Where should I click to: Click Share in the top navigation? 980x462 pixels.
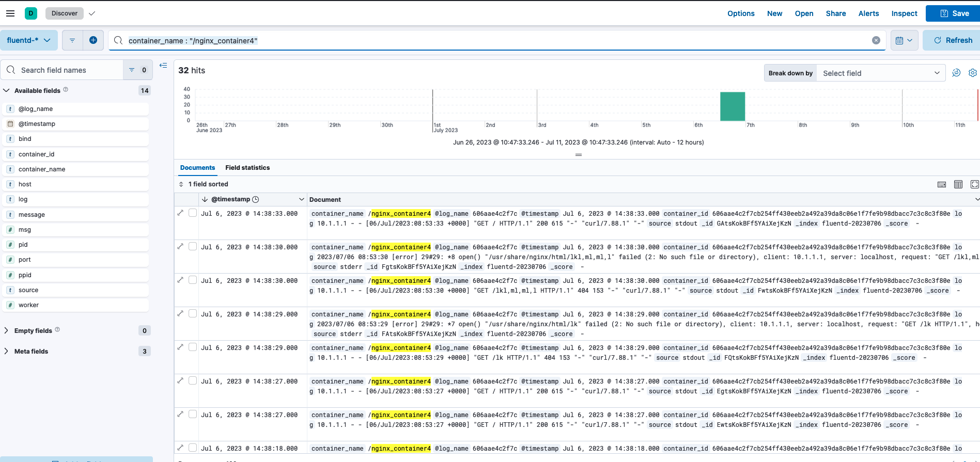pos(835,13)
